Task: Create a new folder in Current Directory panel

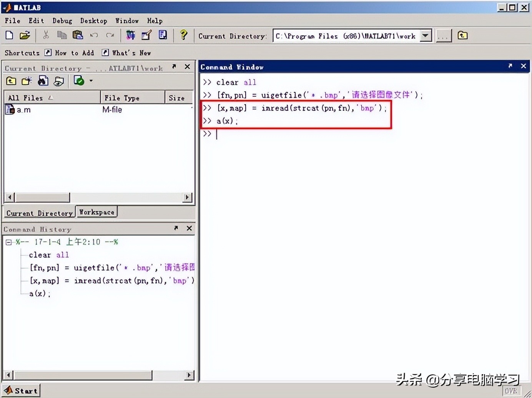Action: click(x=27, y=81)
